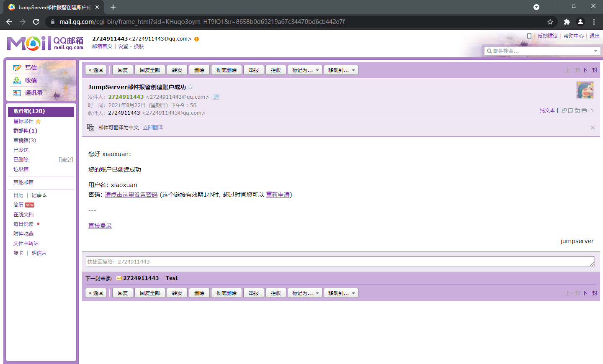Open the 写信 compose icon

(x=17, y=68)
